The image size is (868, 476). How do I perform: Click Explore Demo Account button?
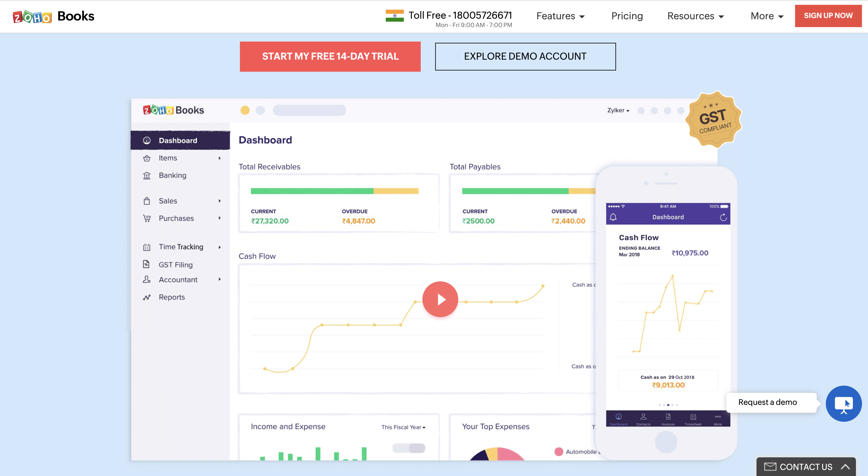(x=525, y=56)
